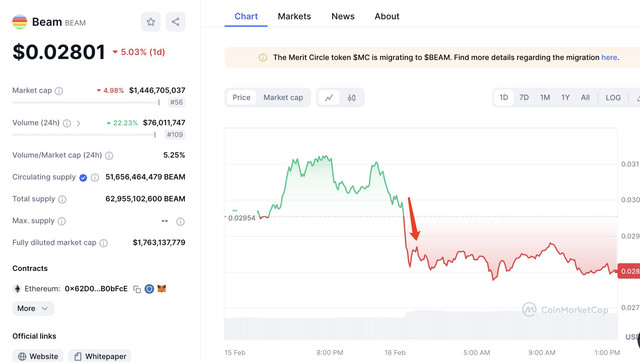
Task: Select the Price chart toggle
Action: point(241,98)
